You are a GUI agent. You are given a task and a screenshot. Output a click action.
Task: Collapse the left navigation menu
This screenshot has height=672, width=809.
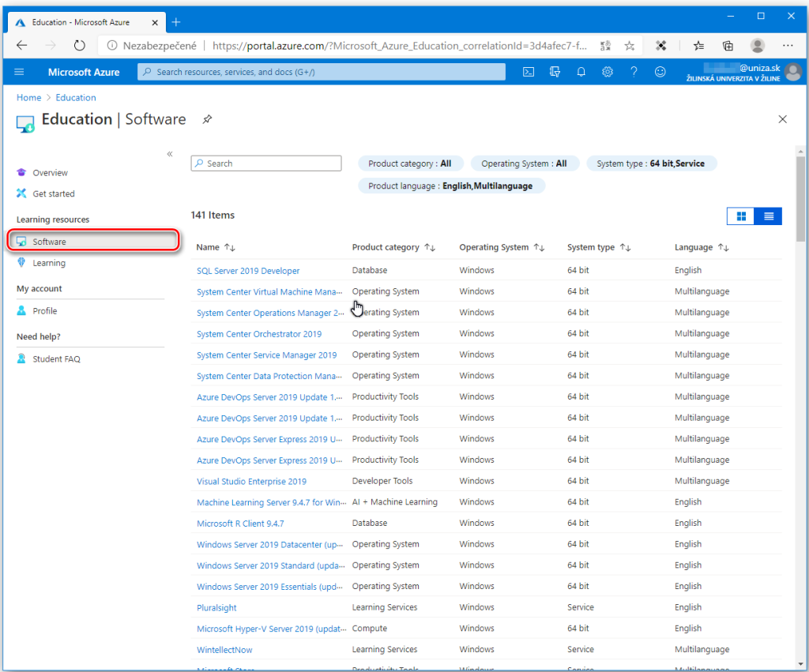coord(170,154)
